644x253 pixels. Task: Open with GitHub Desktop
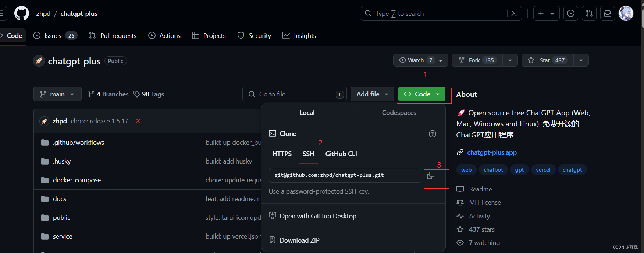tap(318, 216)
